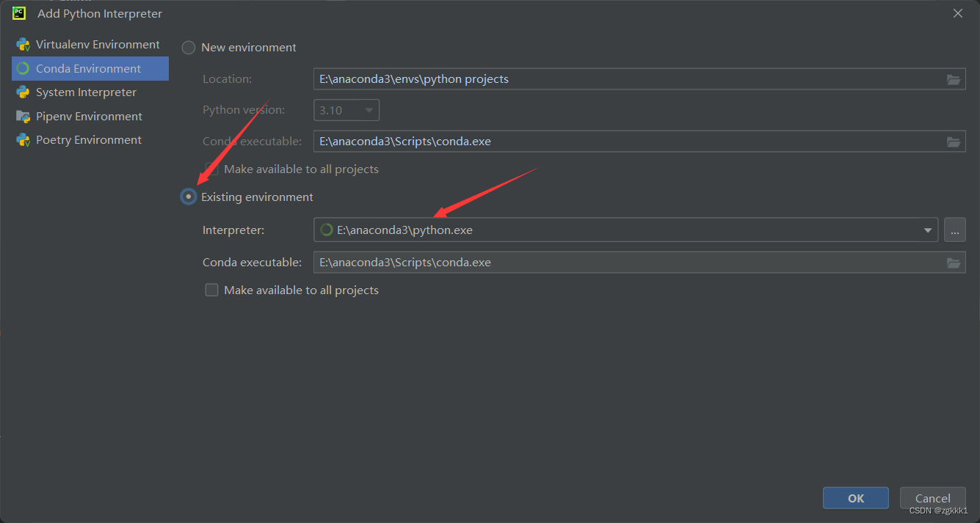Select Pipenv Environment in the sidebar

[x=88, y=116]
